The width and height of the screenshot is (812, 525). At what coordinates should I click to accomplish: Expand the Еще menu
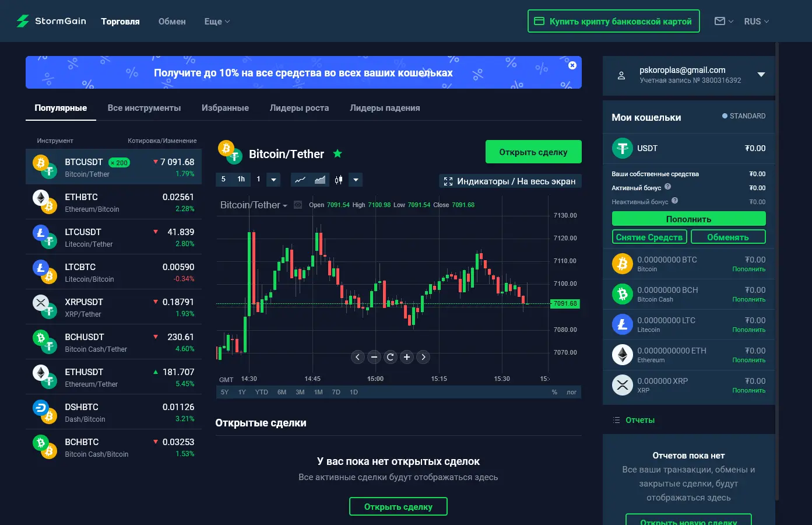(x=217, y=21)
